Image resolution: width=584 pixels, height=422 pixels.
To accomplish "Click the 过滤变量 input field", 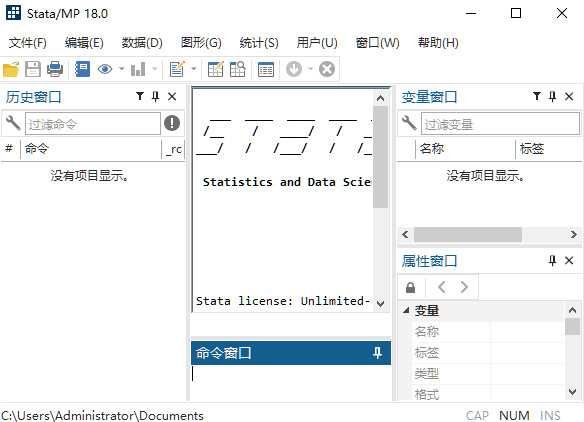I will pyautogui.click(x=500, y=124).
